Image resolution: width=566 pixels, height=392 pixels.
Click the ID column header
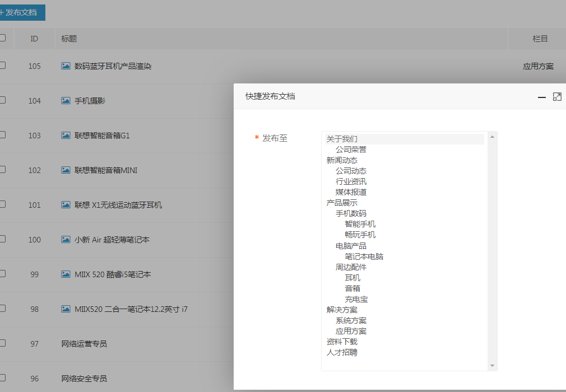[x=34, y=38]
